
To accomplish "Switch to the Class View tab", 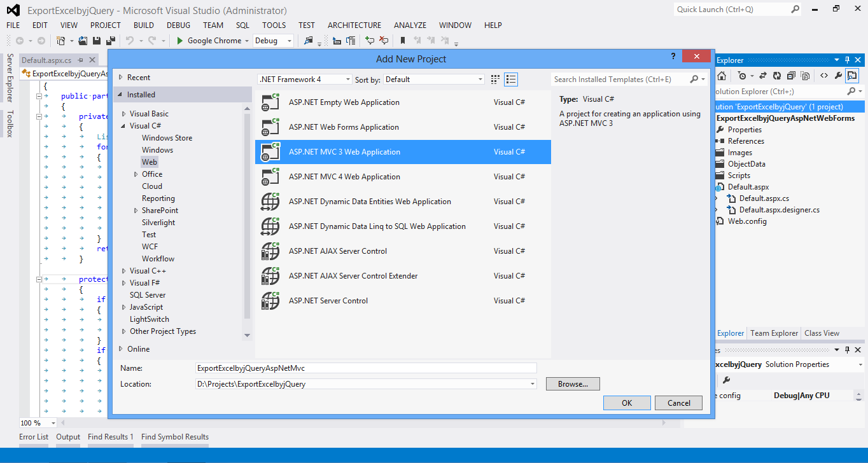I will coord(822,333).
